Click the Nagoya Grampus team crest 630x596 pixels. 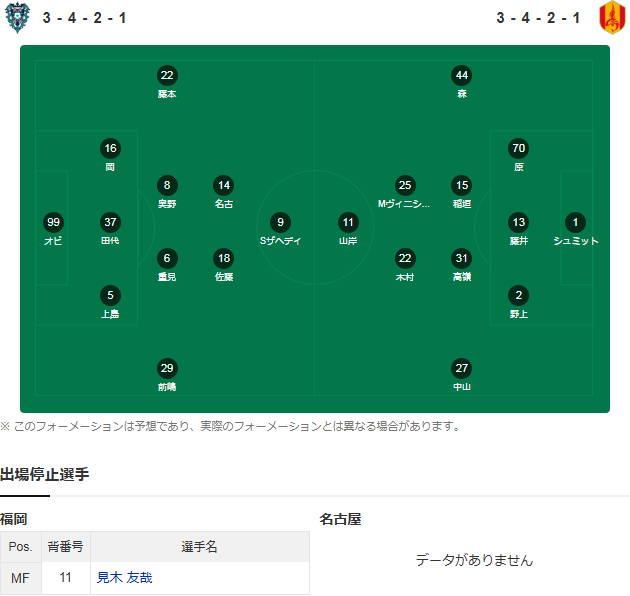612,17
